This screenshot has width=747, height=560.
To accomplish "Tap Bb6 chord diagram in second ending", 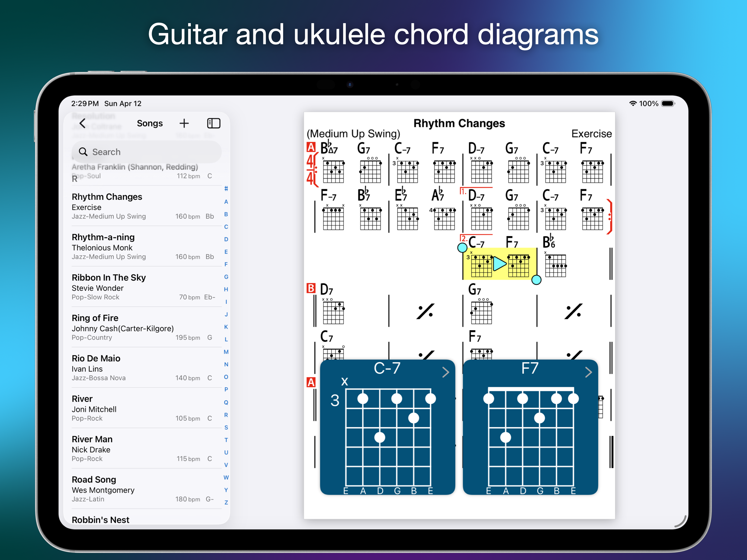I will pyautogui.click(x=555, y=265).
